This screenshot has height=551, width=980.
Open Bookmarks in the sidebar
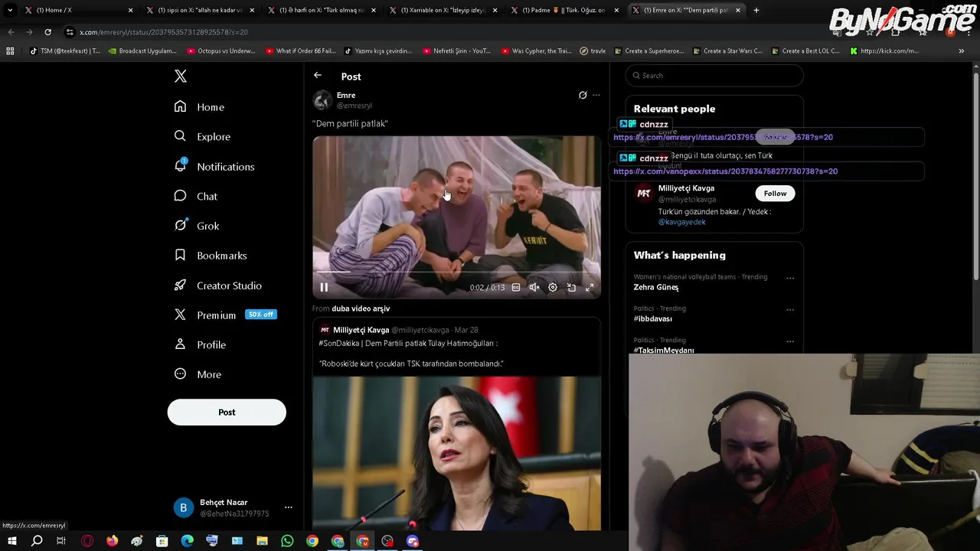(x=211, y=256)
